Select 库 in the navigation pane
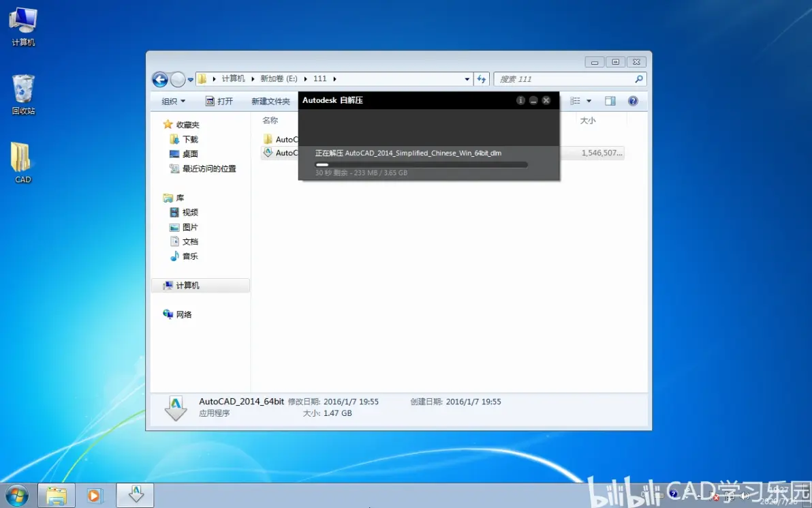This screenshot has width=812, height=508. coord(174,198)
